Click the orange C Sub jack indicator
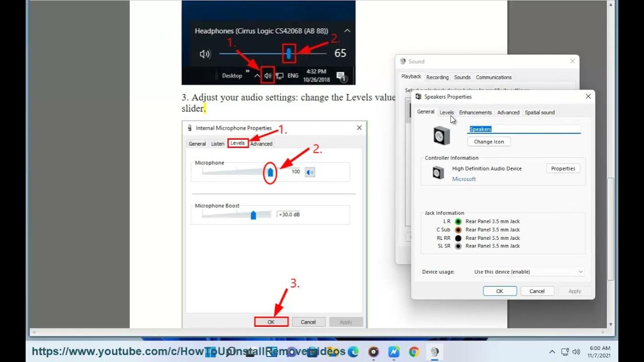644x362 pixels. click(458, 230)
